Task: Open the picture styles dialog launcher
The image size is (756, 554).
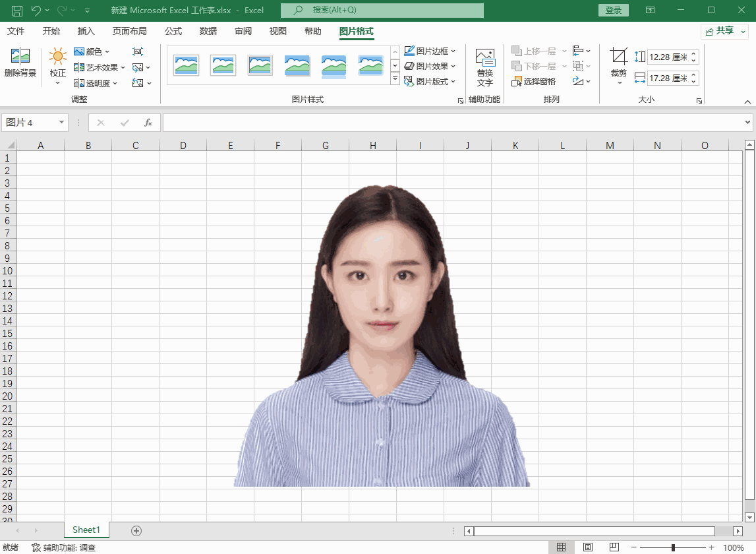Action: pos(461,100)
